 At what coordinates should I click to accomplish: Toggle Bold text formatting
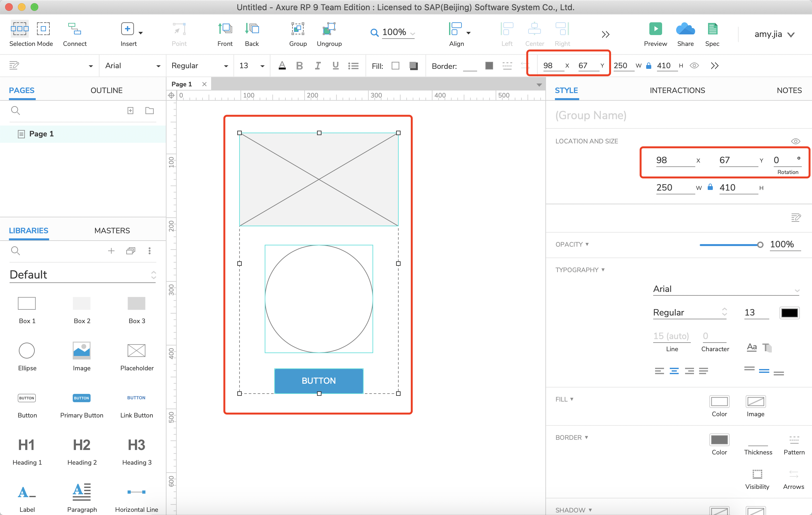[299, 66]
